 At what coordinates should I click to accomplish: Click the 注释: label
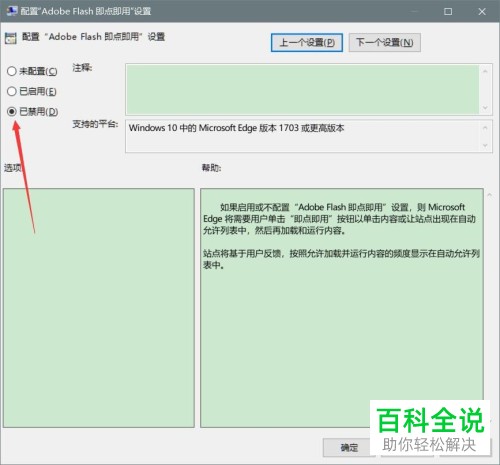click(x=82, y=68)
